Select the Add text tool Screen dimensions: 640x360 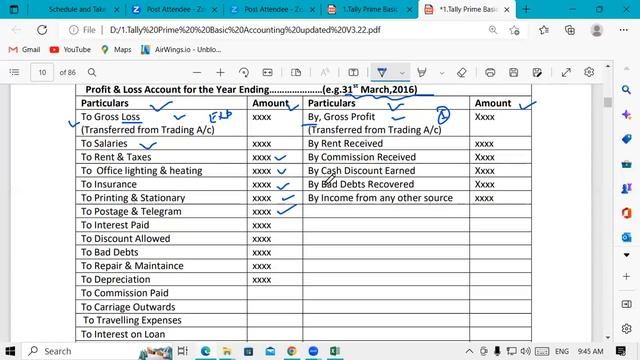353,72
